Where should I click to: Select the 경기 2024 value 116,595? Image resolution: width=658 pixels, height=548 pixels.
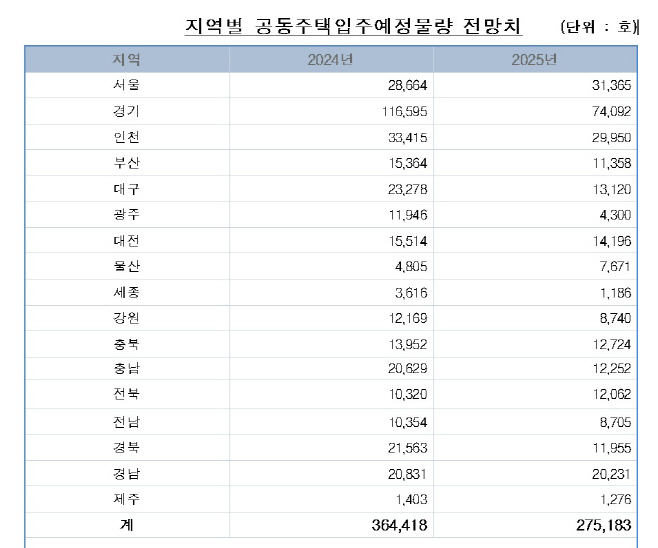(405, 111)
